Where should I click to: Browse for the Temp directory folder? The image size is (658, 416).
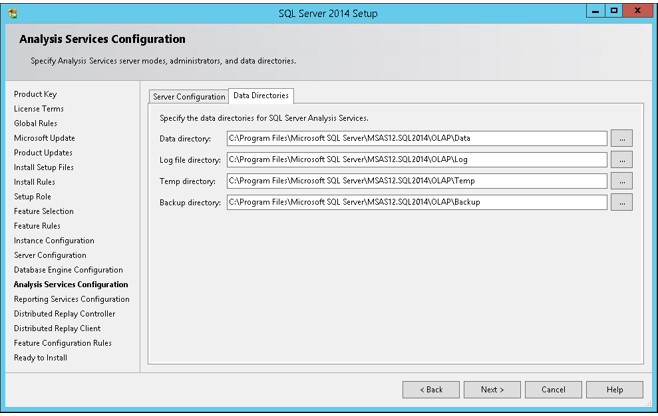(621, 181)
